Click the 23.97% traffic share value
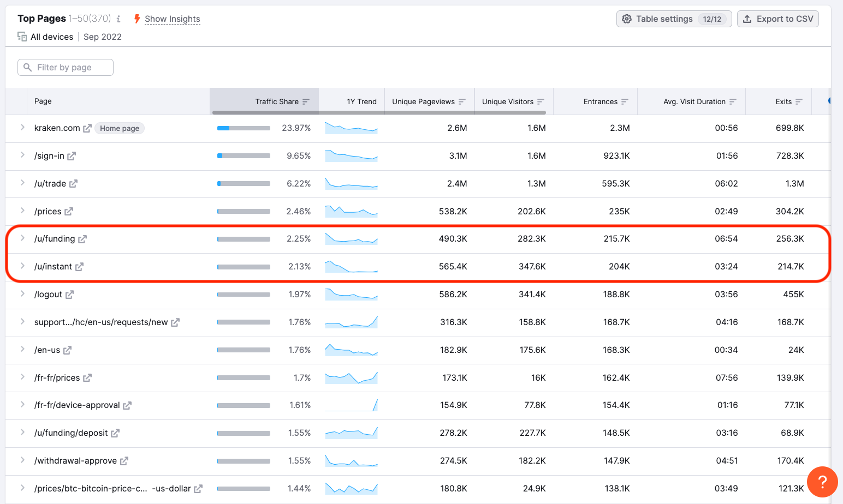843x504 pixels. point(296,128)
